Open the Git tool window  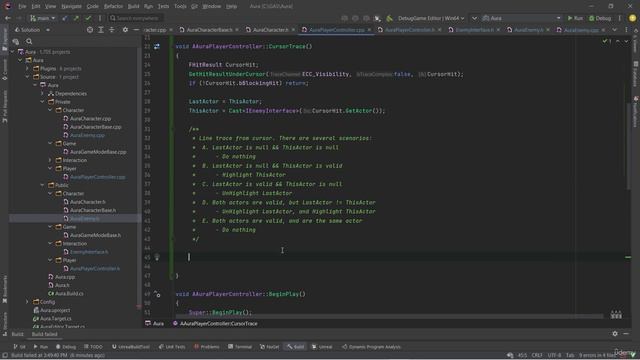tap(19, 347)
